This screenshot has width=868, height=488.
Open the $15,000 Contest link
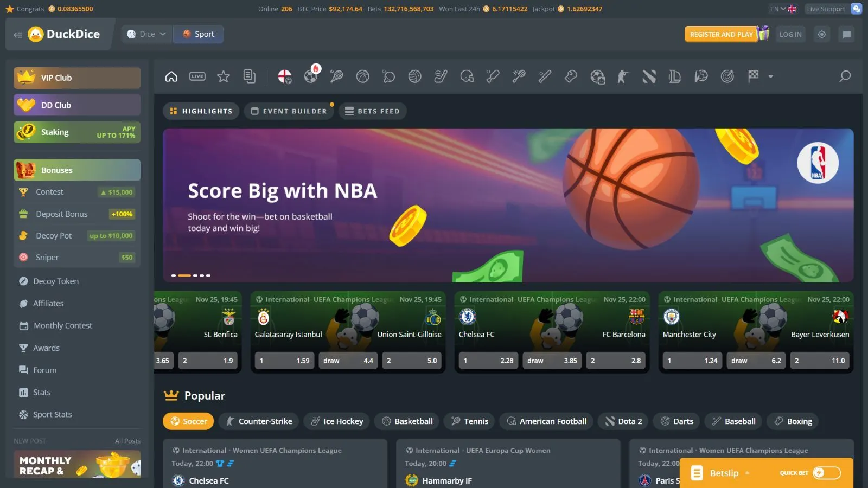tap(77, 192)
